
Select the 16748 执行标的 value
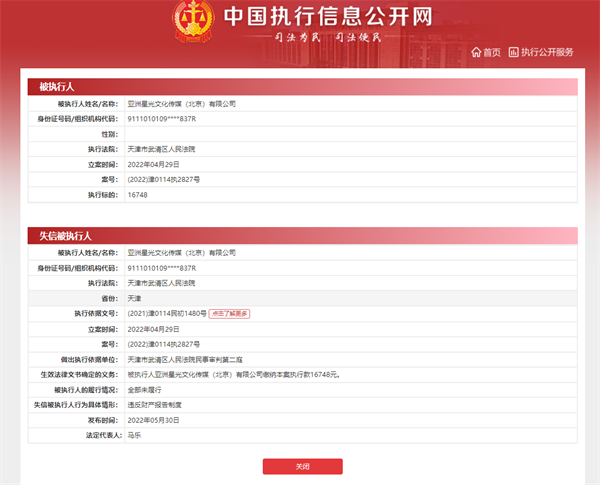137,195
